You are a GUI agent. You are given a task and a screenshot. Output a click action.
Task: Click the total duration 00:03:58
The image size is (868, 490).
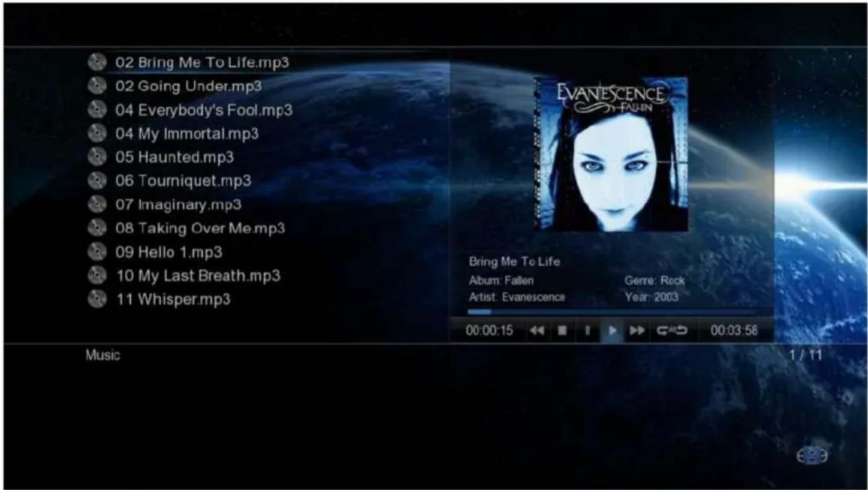pos(734,330)
